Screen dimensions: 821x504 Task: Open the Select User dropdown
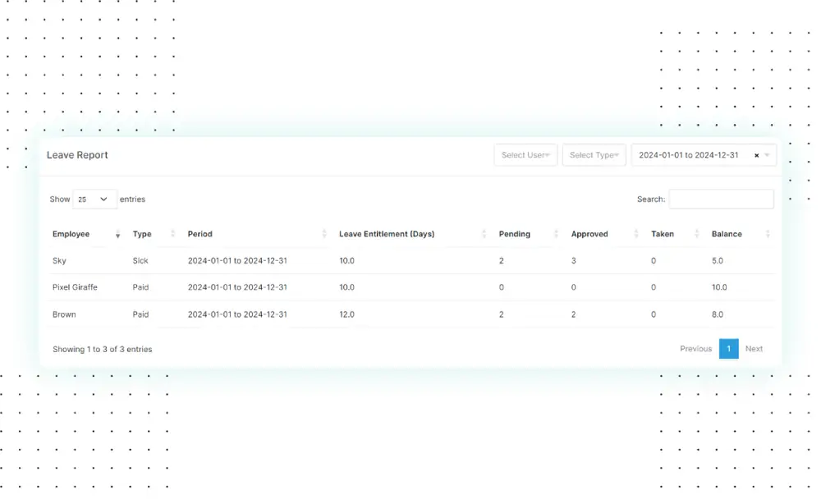pyautogui.click(x=525, y=155)
